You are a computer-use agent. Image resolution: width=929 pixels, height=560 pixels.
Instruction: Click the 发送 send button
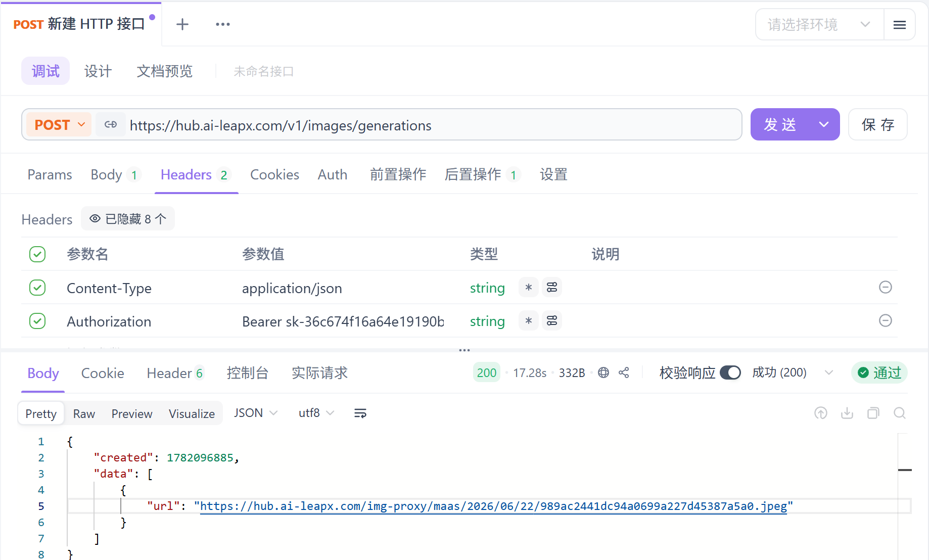click(780, 124)
